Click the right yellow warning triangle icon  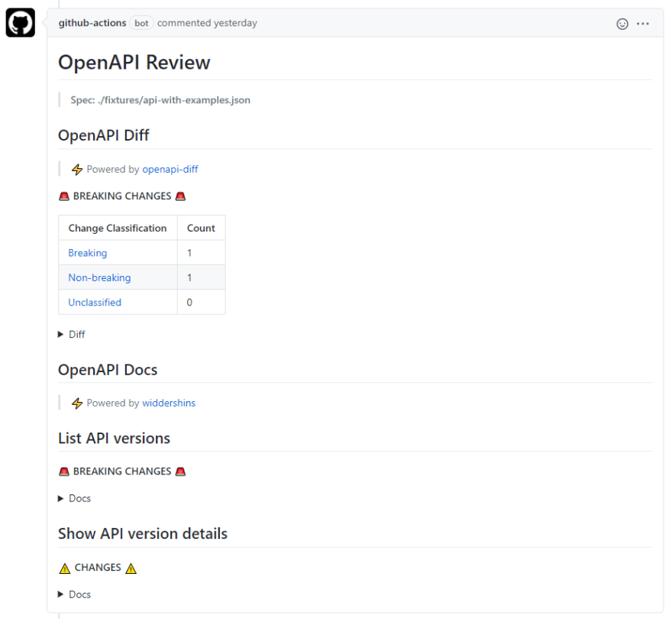(131, 569)
